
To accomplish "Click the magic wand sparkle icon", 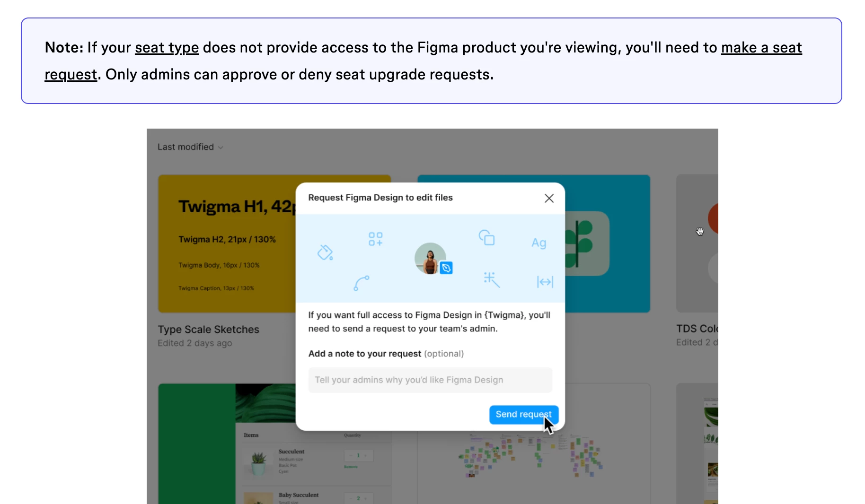I will pos(492,279).
